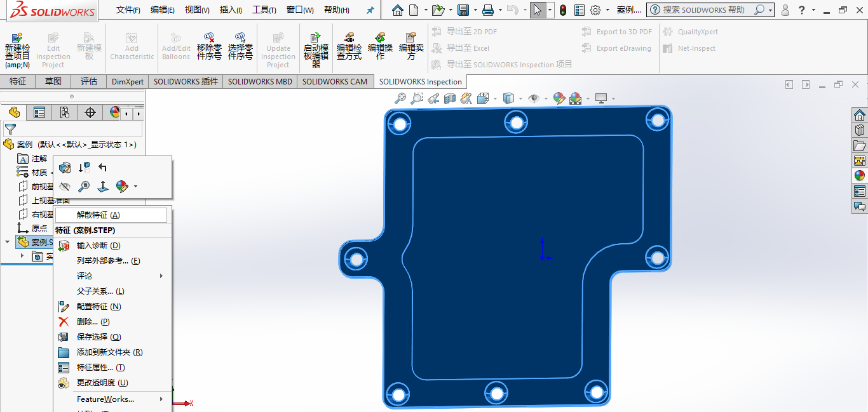
Task: Open PropertyManager tab icon
Action: 39,112
